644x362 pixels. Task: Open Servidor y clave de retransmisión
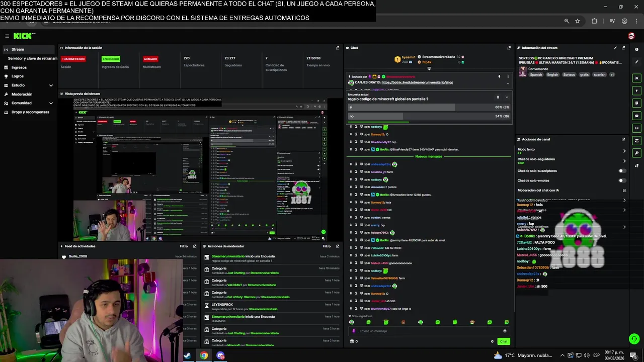point(32,58)
